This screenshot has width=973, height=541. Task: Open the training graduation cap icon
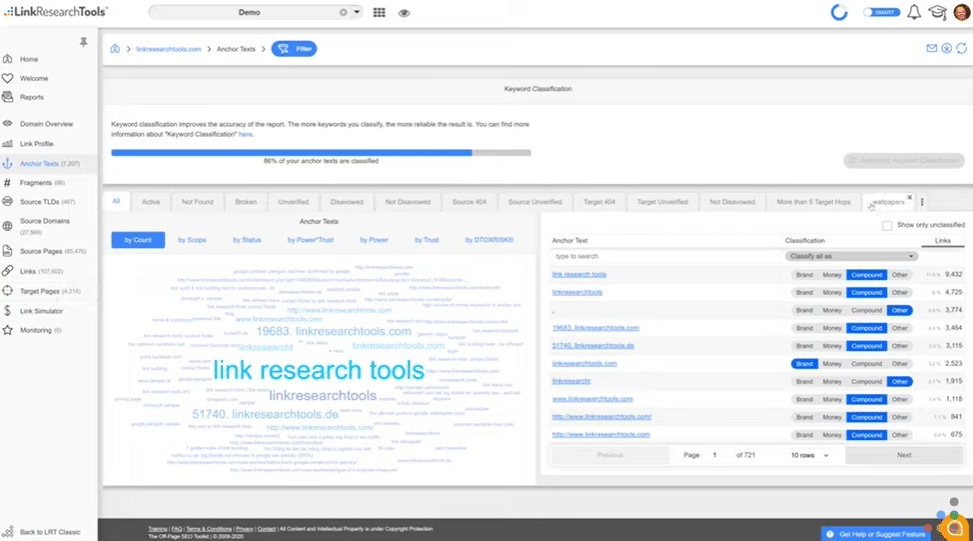(x=937, y=12)
